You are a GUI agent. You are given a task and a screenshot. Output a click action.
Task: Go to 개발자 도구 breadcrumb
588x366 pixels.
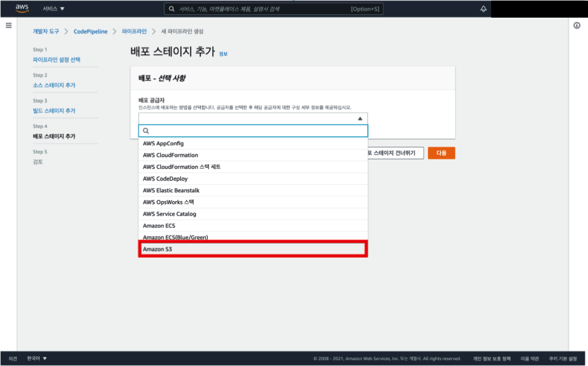point(46,32)
